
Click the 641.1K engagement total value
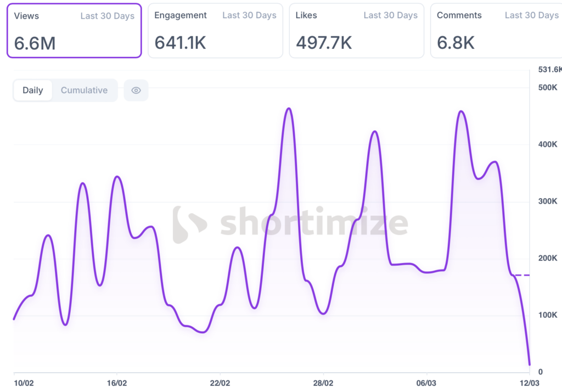(180, 43)
